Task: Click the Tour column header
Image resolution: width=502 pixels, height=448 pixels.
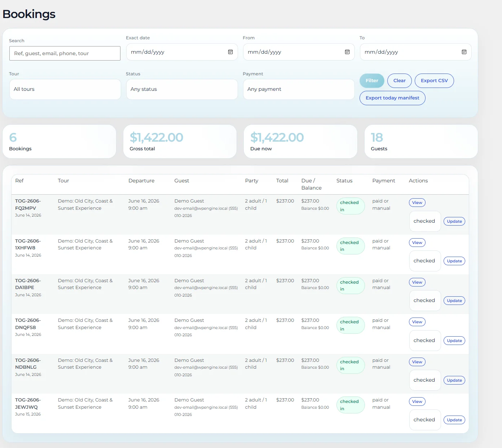Action: (63, 181)
